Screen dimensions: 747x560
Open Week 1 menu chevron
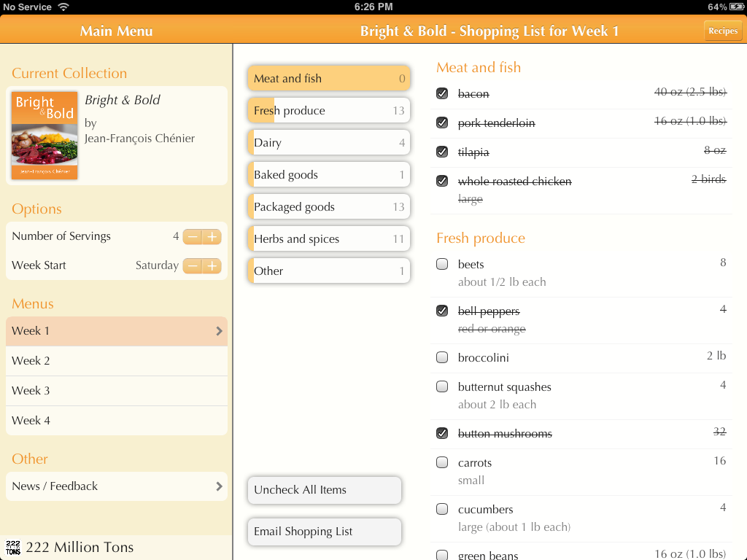[x=219, y=331]
